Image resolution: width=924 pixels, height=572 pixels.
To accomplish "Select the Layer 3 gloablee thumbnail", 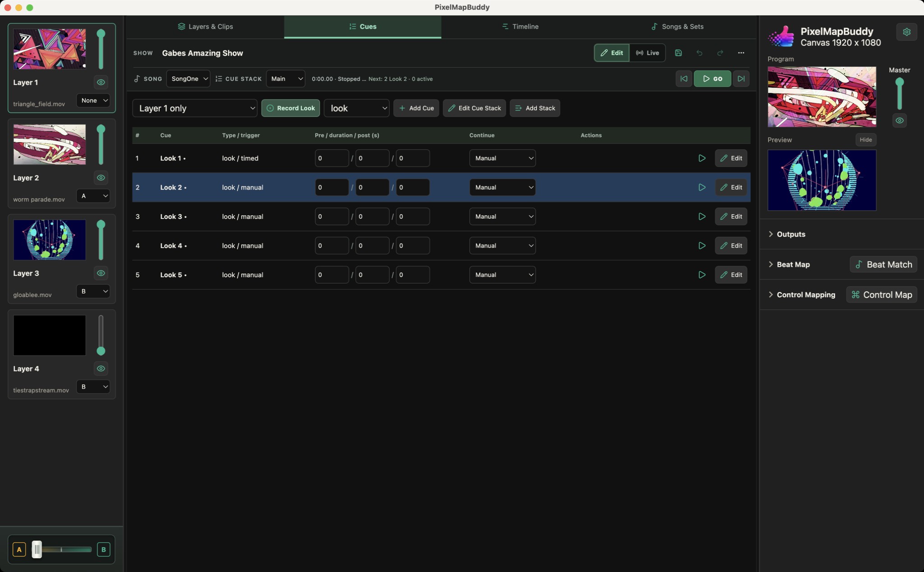I will (50, 240).
